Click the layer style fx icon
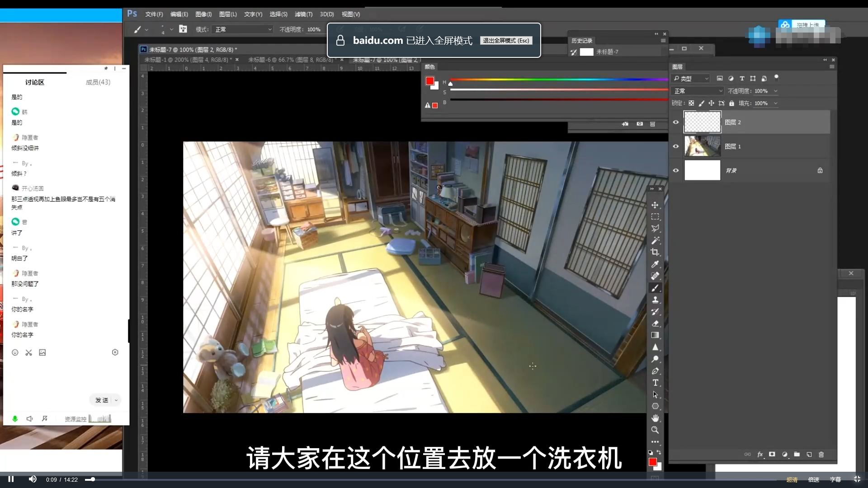This screenshot has width=868, height=488. point(760,455)
